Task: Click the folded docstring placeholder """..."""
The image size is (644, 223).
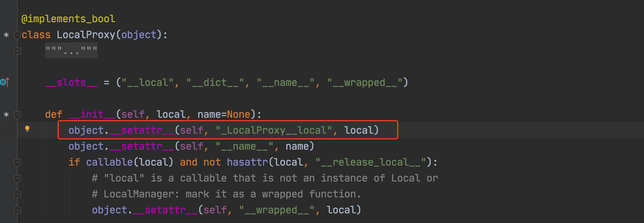Action: [71, 51]
